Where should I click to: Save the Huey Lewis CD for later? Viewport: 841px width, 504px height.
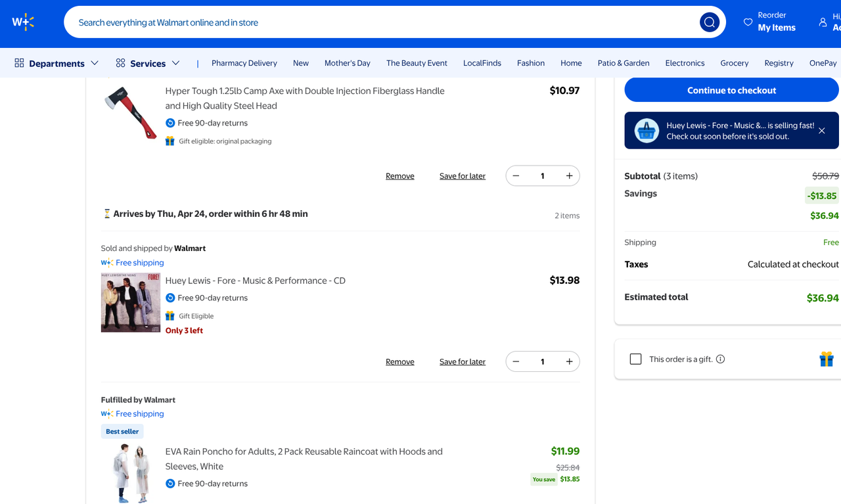[x=463, y=362]
